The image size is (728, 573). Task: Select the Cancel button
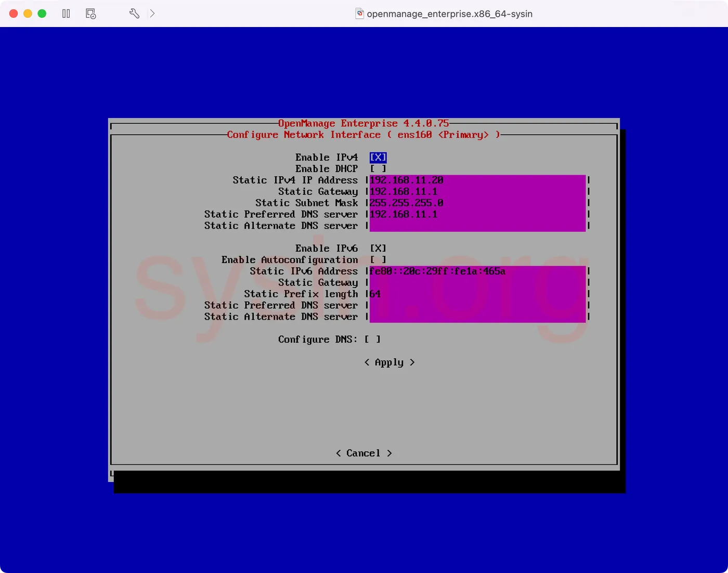click(363, 453)
